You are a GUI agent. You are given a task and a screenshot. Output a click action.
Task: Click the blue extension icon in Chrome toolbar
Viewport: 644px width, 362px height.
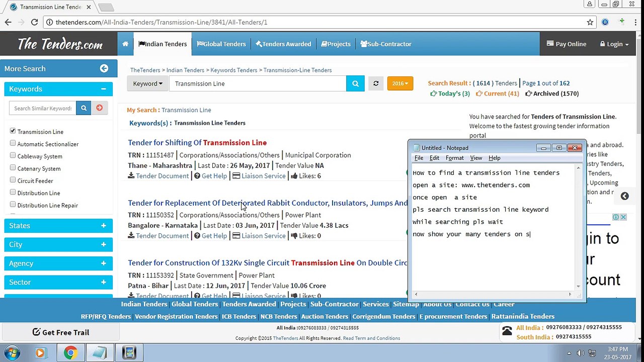click(605, 22)
